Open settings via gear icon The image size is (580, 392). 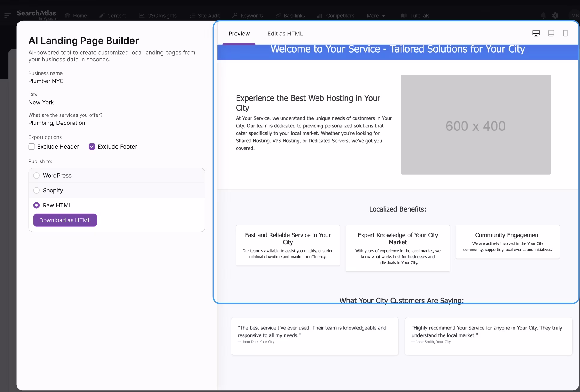[x=555, y=15]
